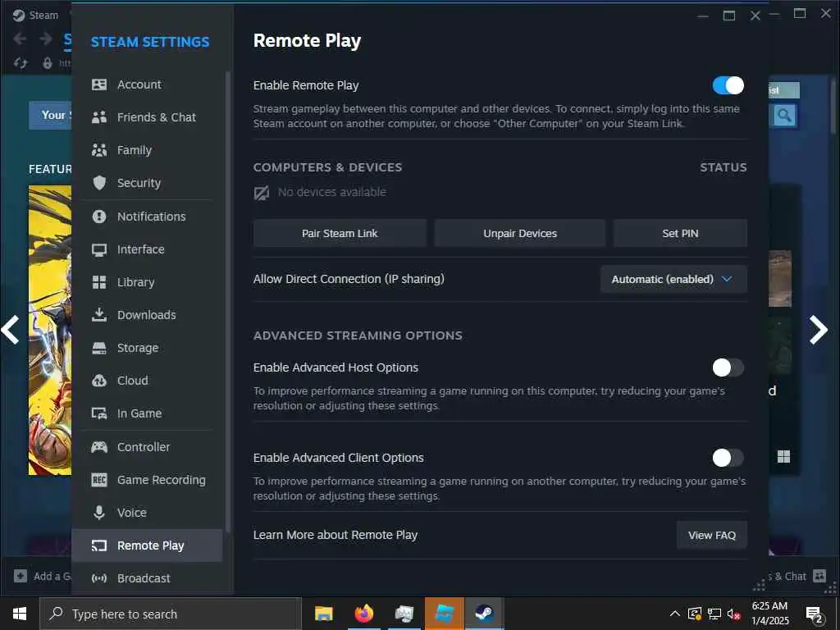Open the Notifications exclamation icon

pyautogui.click(x=99, y=217)
